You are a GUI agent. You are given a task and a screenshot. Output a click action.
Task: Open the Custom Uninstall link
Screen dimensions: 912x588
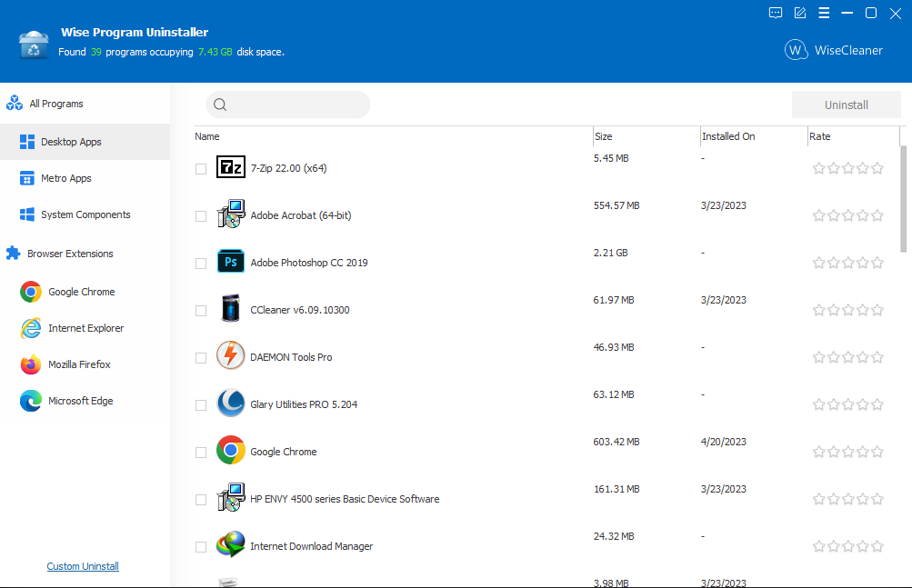[83, 566]
